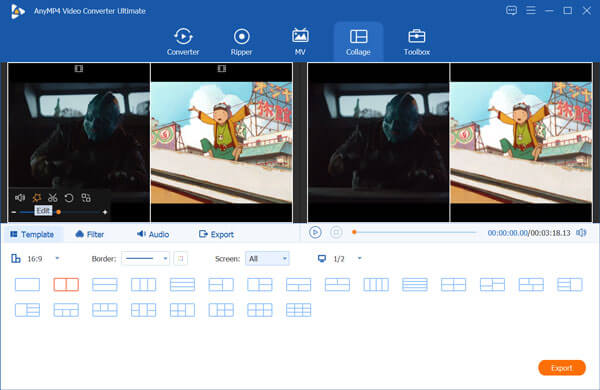
Task: Click the cartoon clip in the right preview
Action: (x=521, y=142)
